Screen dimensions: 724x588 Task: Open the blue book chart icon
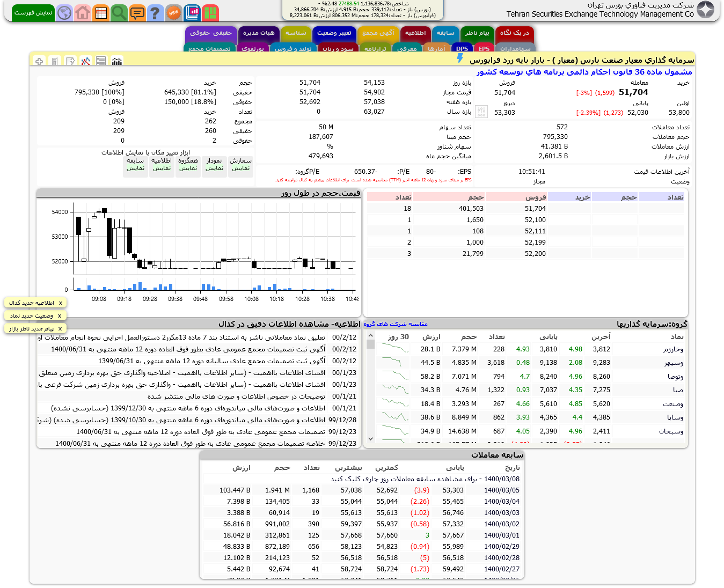[x=192, y=12]
